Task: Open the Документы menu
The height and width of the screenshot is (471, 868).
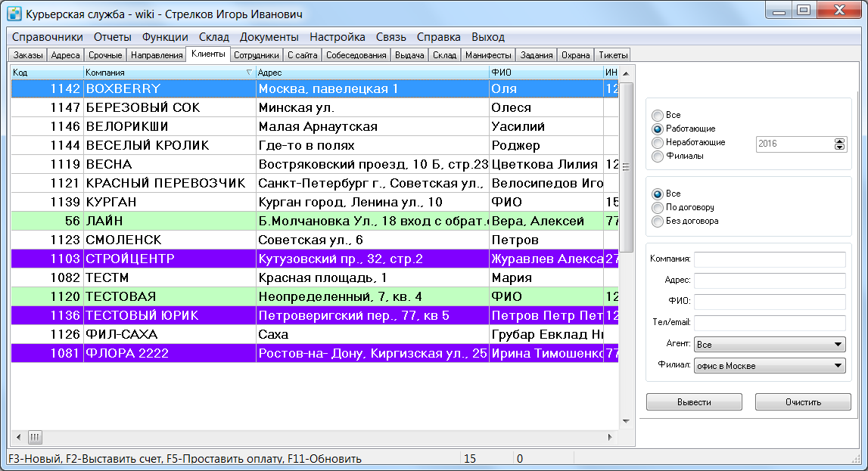Action: 269,37
